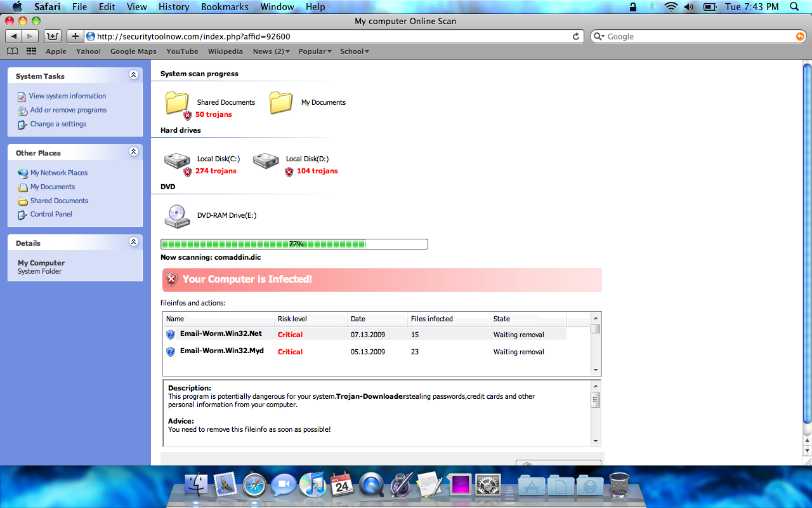Open the bookmarks book icon
This screenshot has height=508, width=812.
pos(12,51)
